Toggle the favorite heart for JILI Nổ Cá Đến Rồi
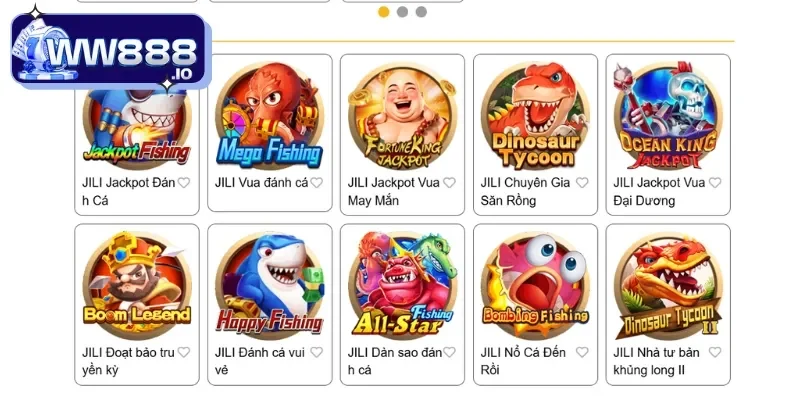 click(x=582, y=352)
